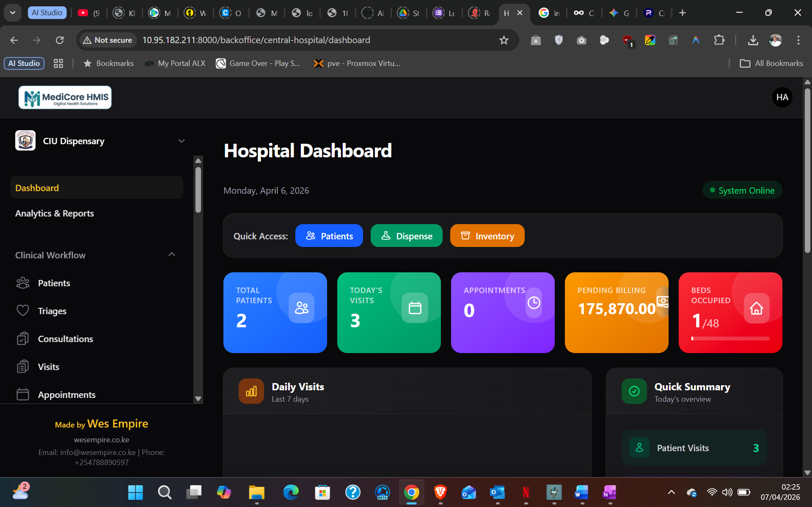Viewport: 812px width, 507px height.
Task: Click the Daily Visits bar chart icon
Action: tap(251, 391)
